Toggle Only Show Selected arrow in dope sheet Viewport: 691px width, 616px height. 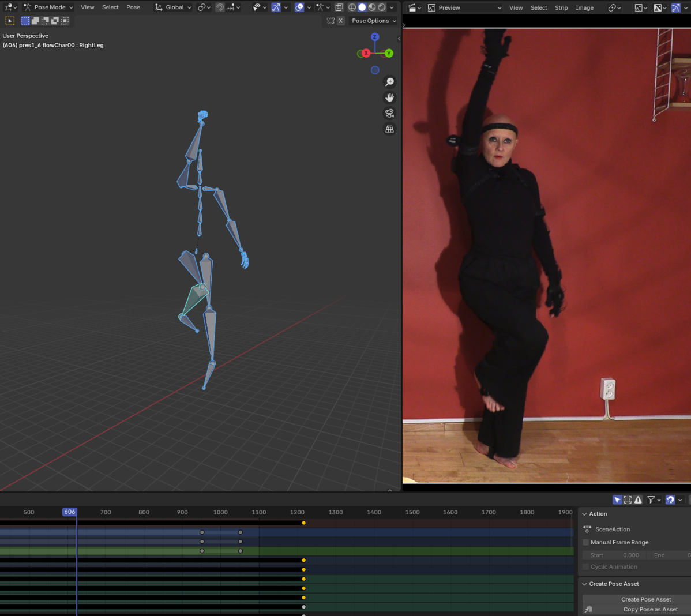617,500
